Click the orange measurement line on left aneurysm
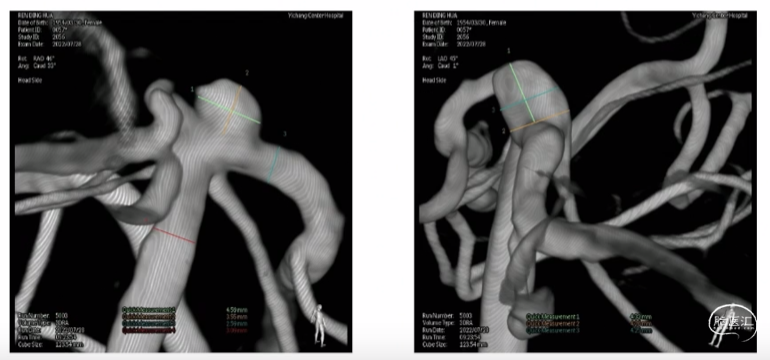 click(233, 110)
